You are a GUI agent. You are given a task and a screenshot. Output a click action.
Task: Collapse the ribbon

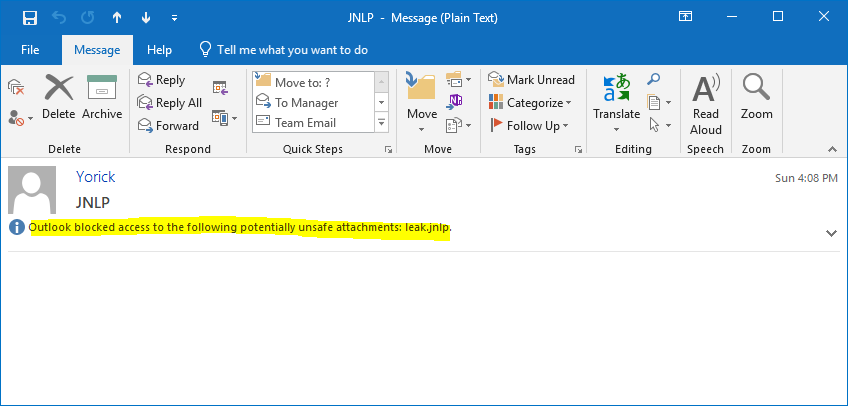click(831, 149)
